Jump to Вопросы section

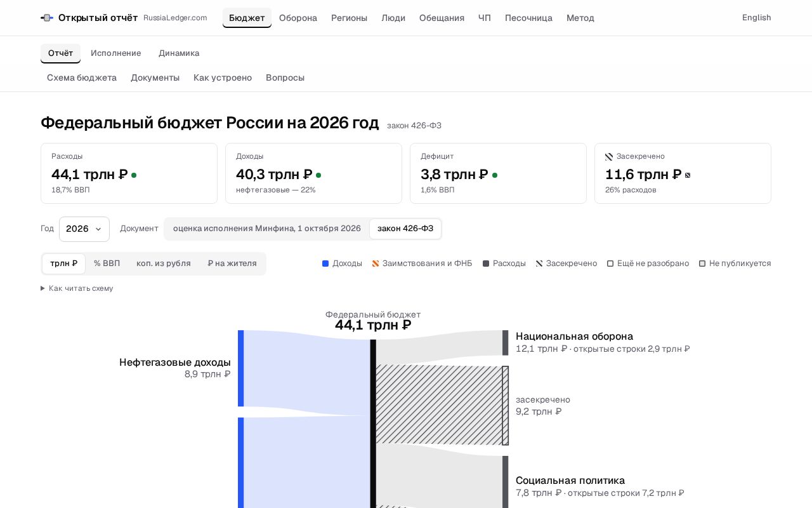click(x=285, y=77)
